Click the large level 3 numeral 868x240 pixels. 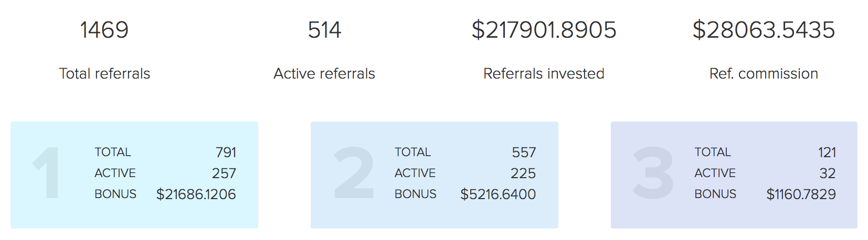coord(653,173)
